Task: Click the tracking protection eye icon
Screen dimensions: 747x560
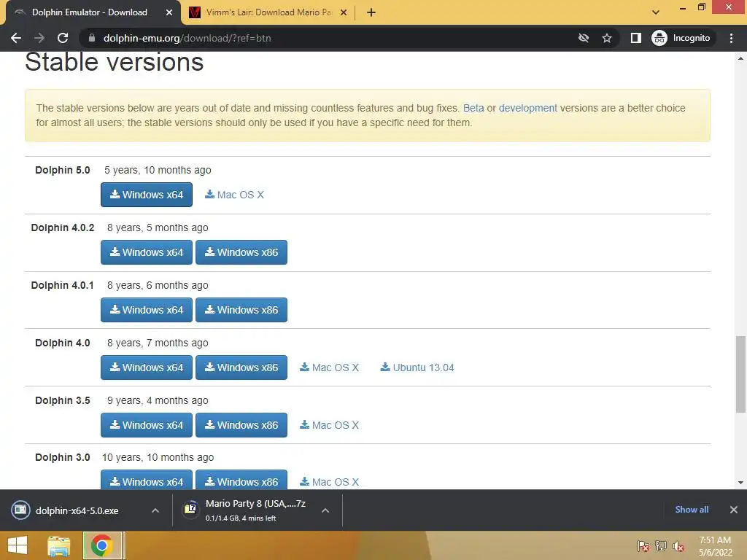Action: click(584, 38)
